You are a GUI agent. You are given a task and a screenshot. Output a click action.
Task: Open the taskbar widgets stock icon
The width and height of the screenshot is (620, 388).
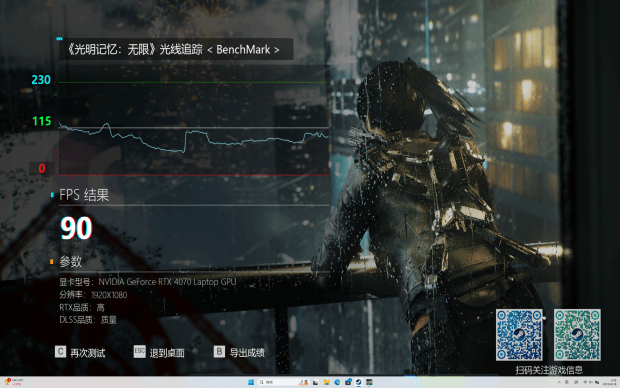pyautogui.click(x=14, y=382)
